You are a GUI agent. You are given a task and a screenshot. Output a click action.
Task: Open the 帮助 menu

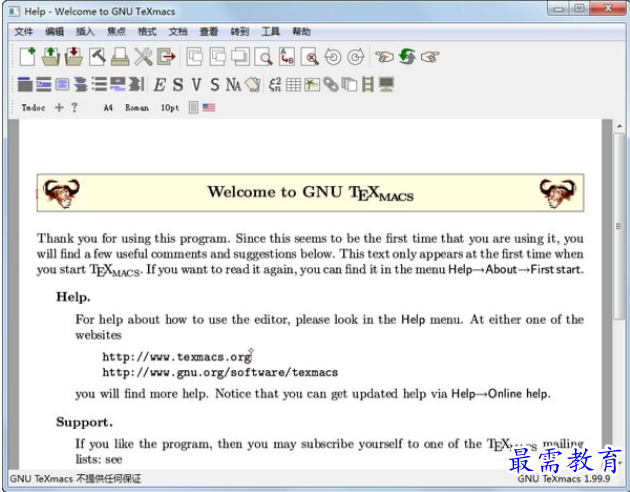tap(301, 31)
